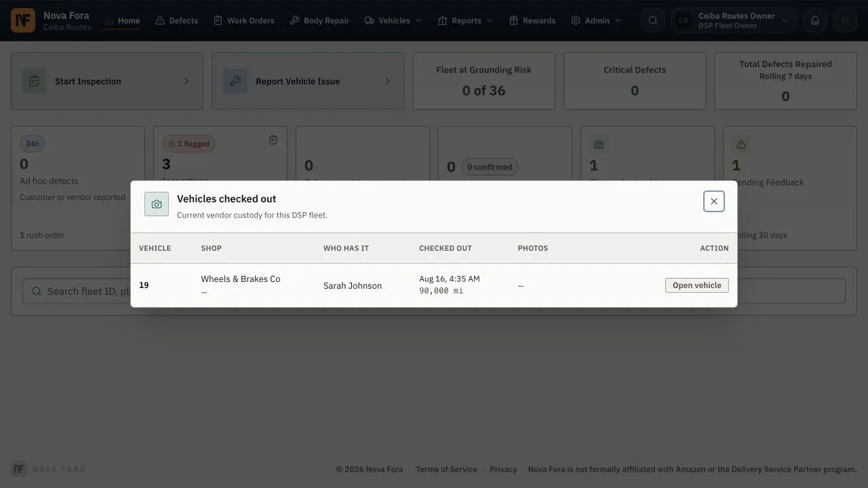Click the Ad hoc defects label
The height and width of the screenshot is (488, 868).
click(x=49, y=181)
